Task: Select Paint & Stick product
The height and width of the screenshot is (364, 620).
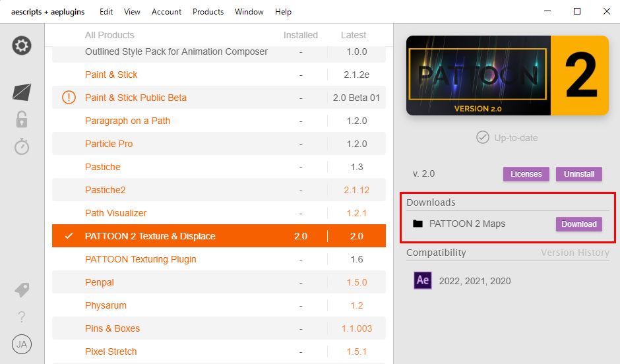Action: 219,75
